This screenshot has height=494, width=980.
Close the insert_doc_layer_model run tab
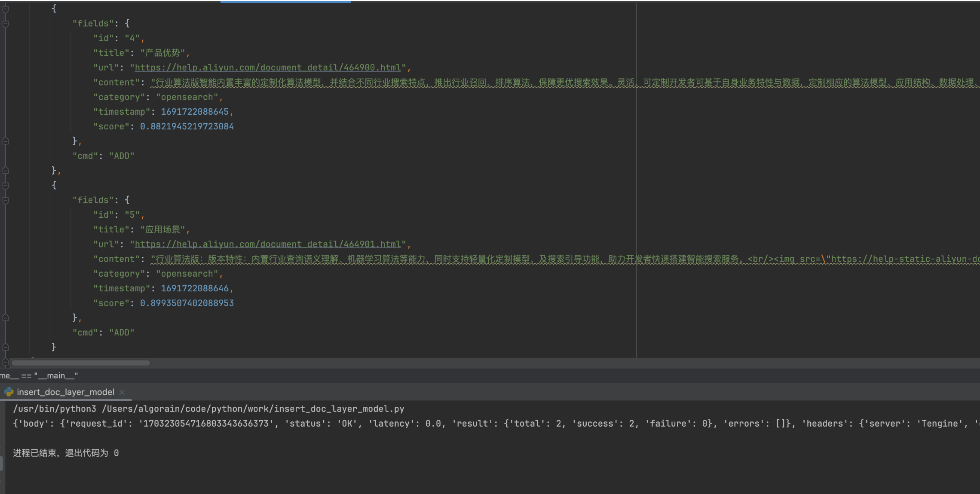(x=122, y=392)
